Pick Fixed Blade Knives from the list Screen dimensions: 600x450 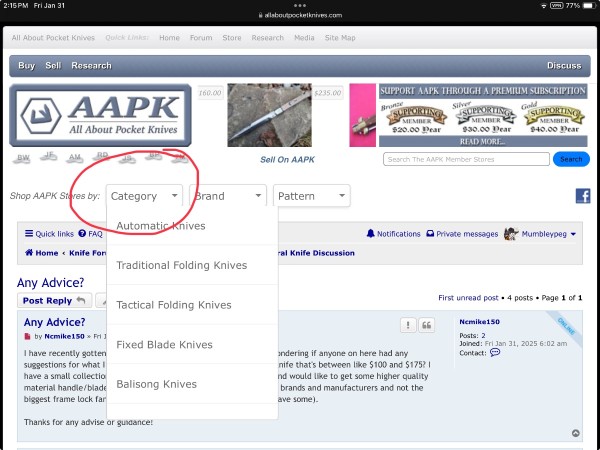tap(192, 344)
